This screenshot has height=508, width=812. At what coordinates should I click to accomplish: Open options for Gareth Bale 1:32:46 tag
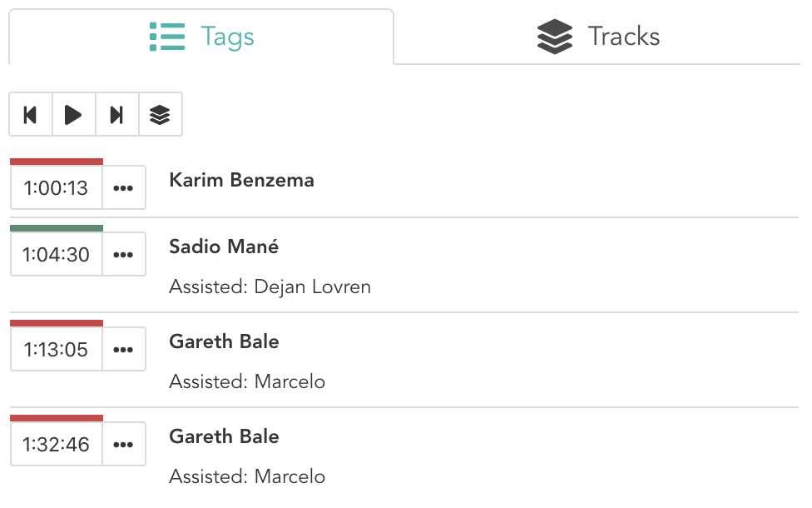(123, 445)
